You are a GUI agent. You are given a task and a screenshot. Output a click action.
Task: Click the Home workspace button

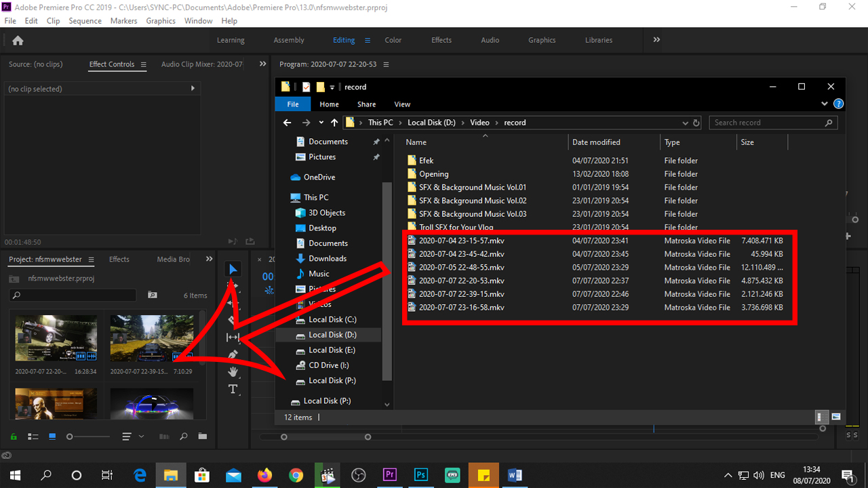(18, 40)
